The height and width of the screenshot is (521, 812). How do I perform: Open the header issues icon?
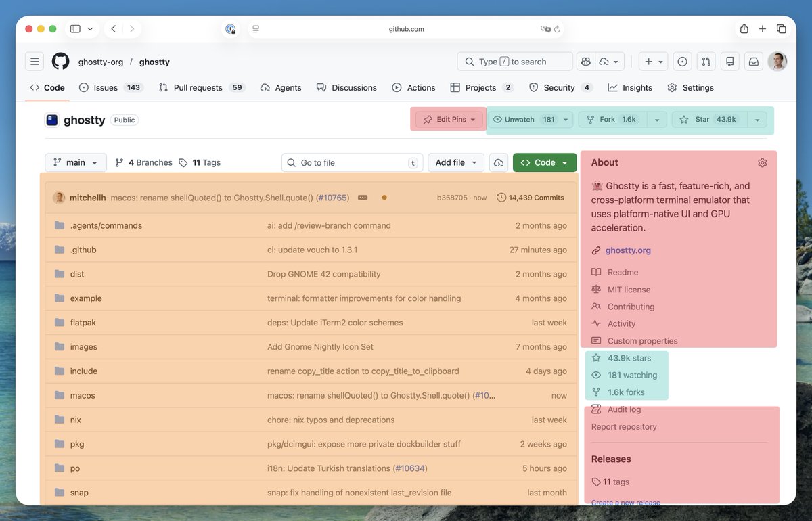(x=683, y=62)
